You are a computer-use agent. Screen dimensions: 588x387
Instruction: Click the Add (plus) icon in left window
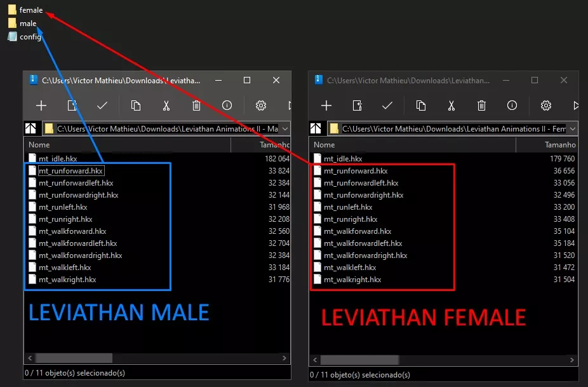[41, 105]
